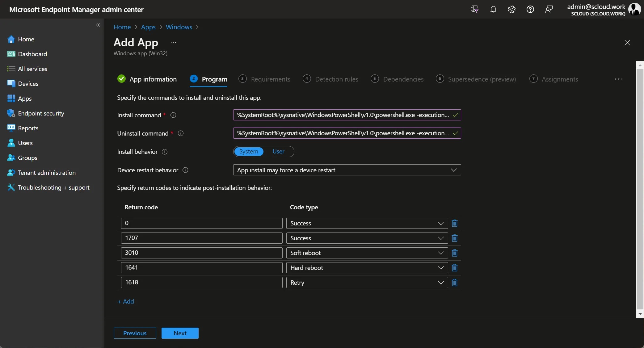
Task: Follow Home breadcrumb link
Action: pos(122,27)
